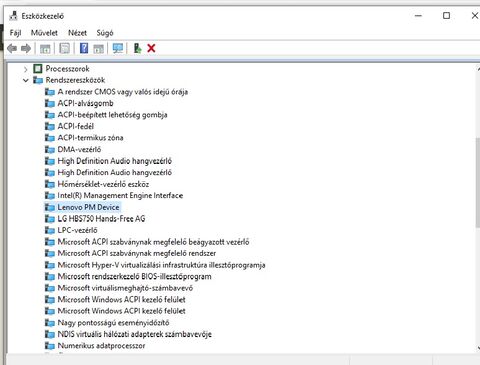Viewport: 480px width, 365px height.
Task: Click the Back arrow toolbar icon
Action: tap(12, 49)
